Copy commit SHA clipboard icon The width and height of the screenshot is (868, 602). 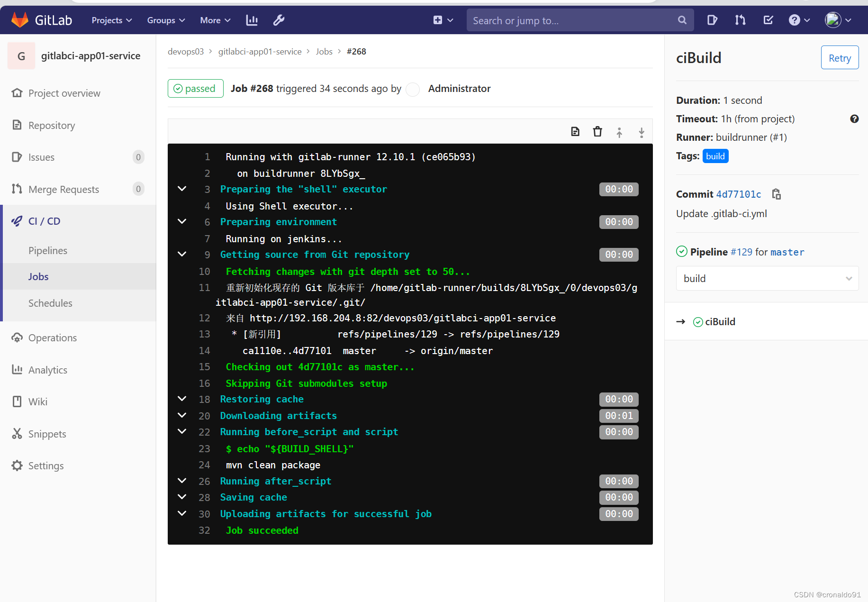[x=776, y=194]
